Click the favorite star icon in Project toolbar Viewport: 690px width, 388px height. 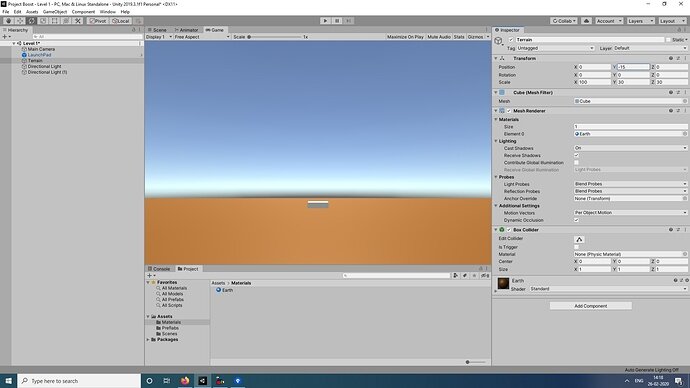(474, 275)
